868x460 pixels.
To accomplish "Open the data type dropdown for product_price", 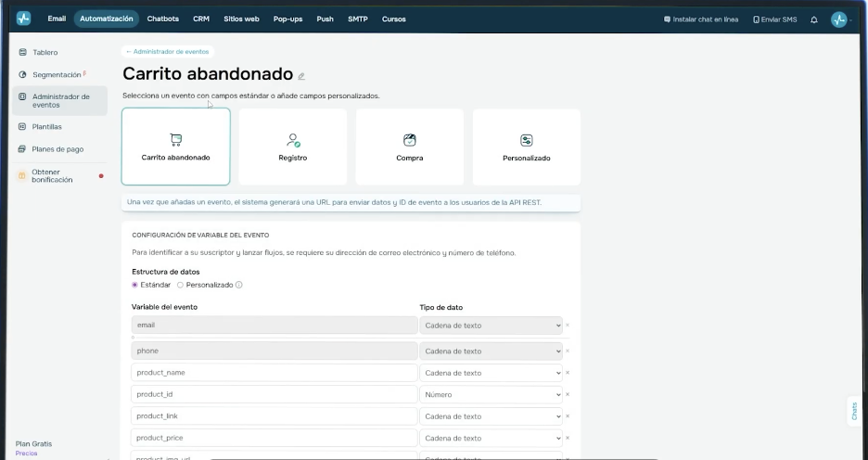I will 491,438.
